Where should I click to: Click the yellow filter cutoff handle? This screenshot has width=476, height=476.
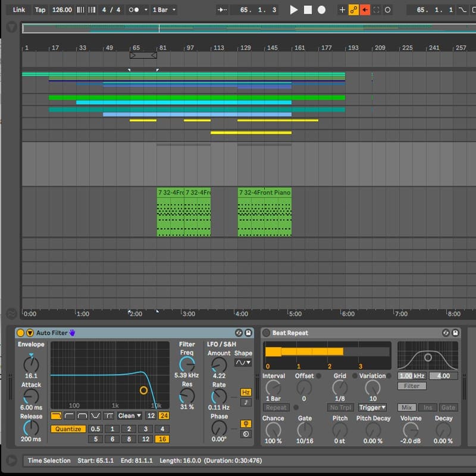point(143,390)
